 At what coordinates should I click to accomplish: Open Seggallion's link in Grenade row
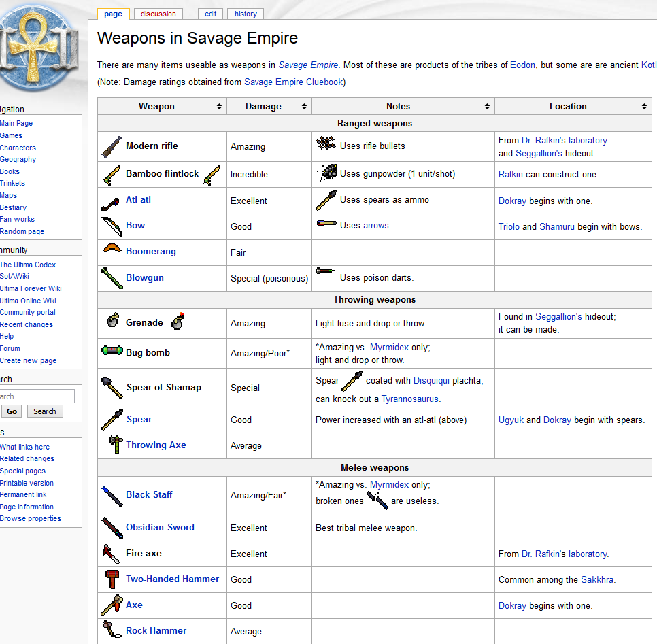pyautogui.click(x=558, y=316)
